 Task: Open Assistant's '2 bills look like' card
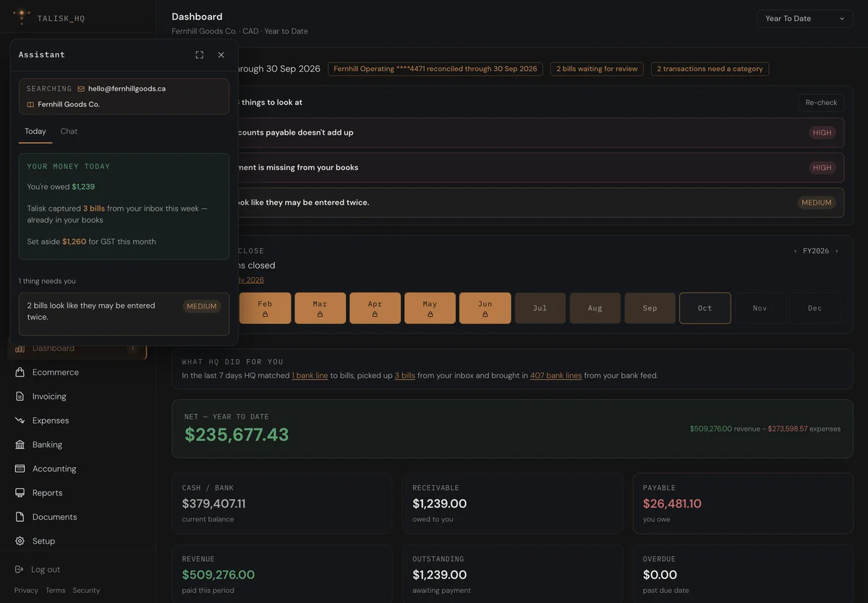point(124,313)
